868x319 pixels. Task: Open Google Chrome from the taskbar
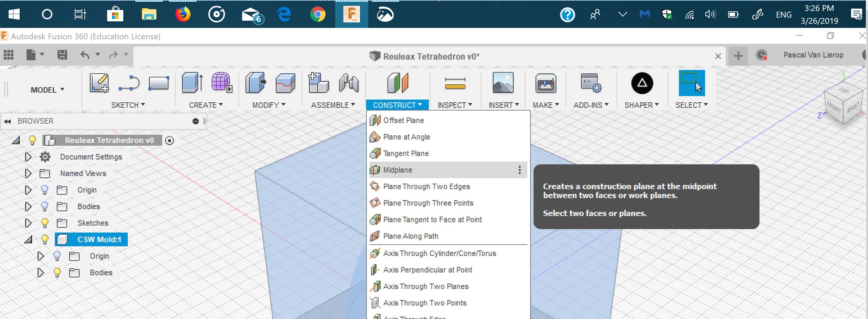pos(318,14)
